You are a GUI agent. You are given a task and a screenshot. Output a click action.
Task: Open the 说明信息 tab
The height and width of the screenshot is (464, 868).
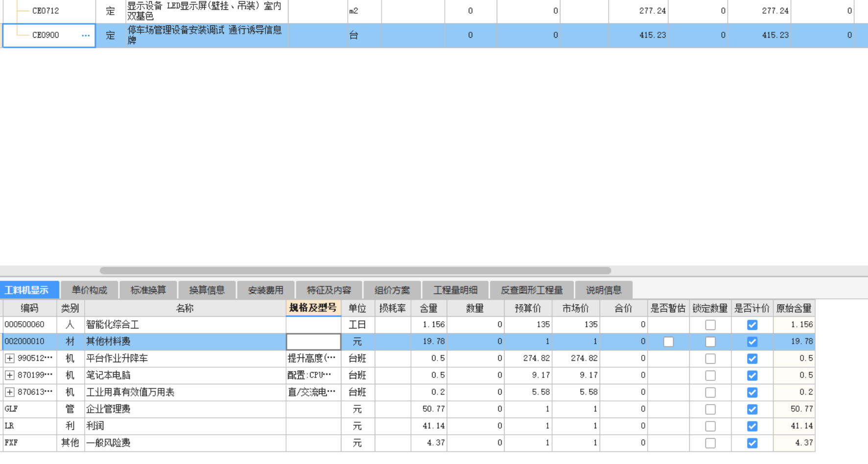pyautogui.click(x=603, y=290)
